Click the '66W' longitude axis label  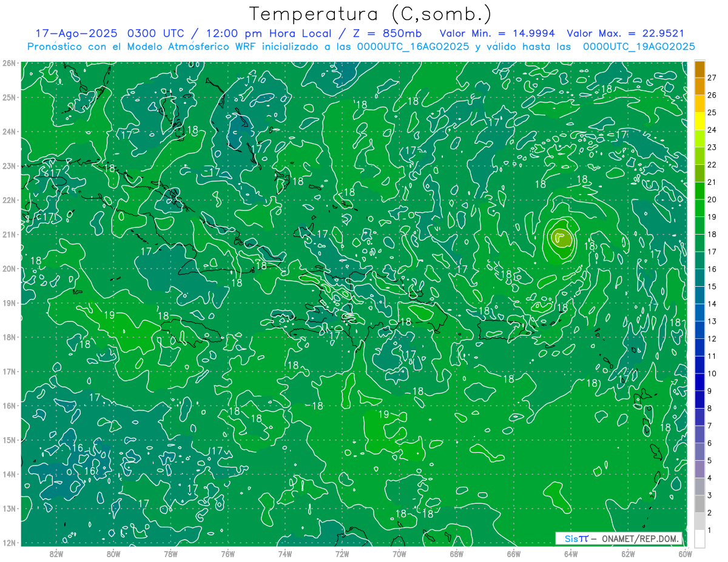514,554
